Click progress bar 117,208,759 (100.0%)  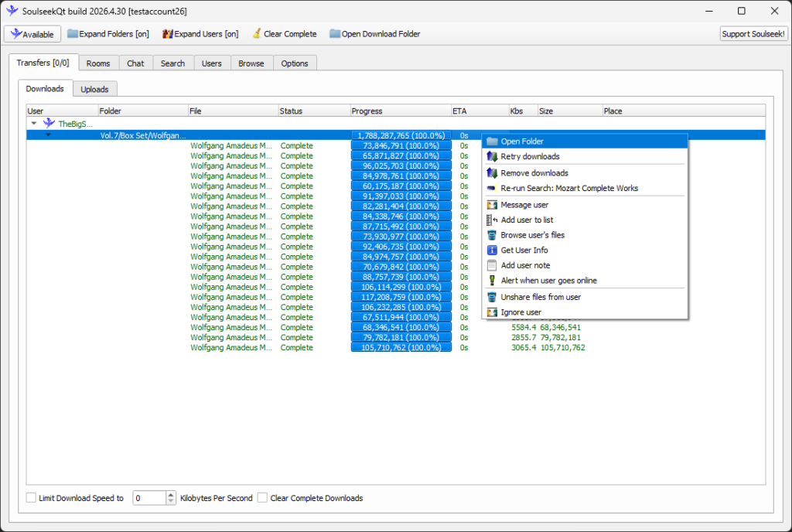click(x=401, y=297)
